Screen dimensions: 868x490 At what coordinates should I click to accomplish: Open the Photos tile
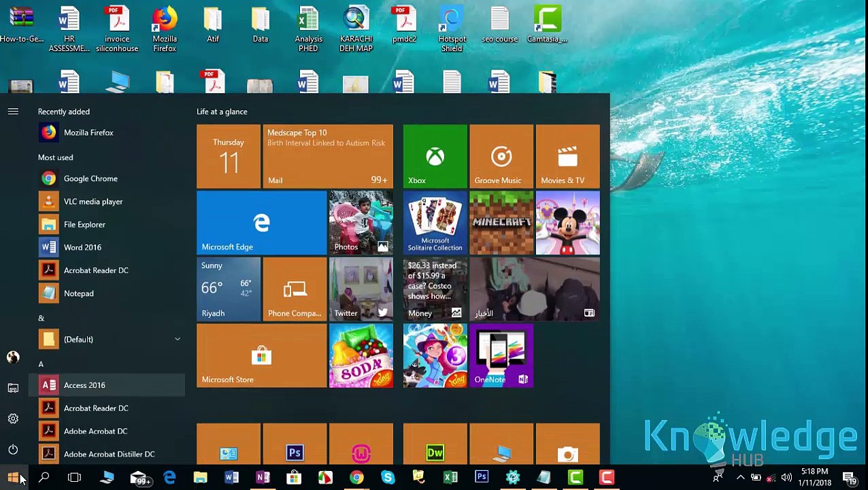click(361, 223)
